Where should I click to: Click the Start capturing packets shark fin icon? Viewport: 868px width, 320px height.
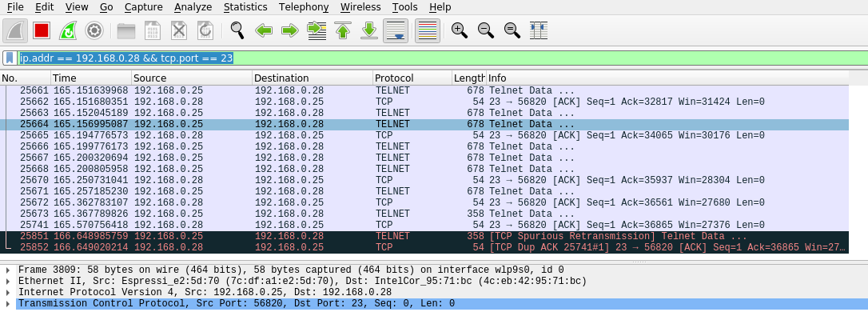15,30
